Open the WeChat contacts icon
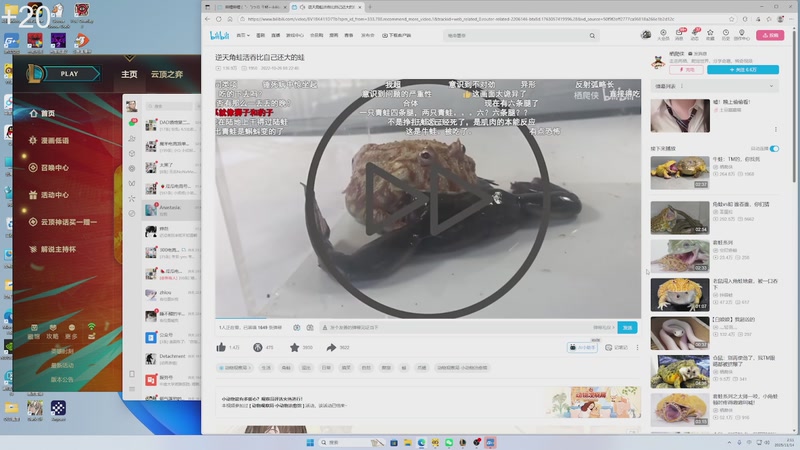This screenshot has width=800, height=450. [132, 138]
